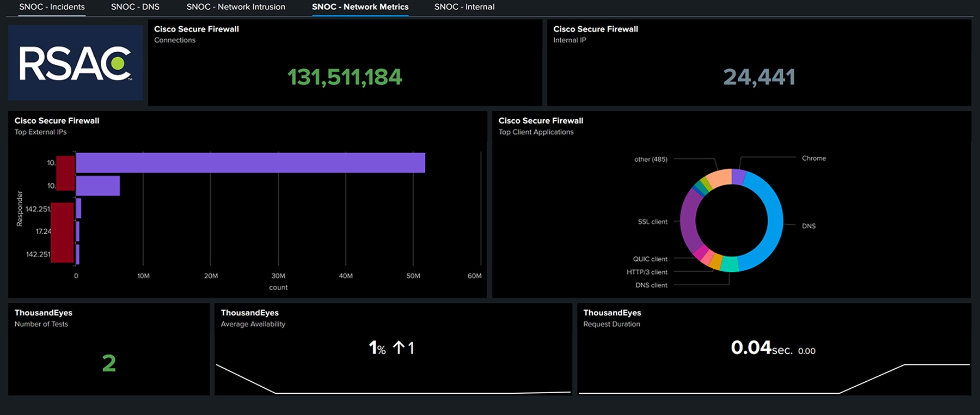Open the SNOC - Incidents tab
Image resolution: width=980 pixels, height=415 pixels.
coord(52,7)
